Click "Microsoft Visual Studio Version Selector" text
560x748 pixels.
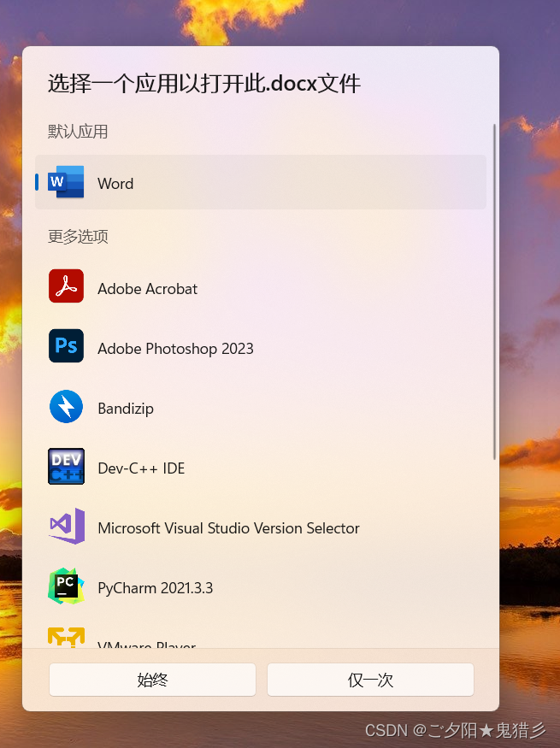tap(228, 528)
